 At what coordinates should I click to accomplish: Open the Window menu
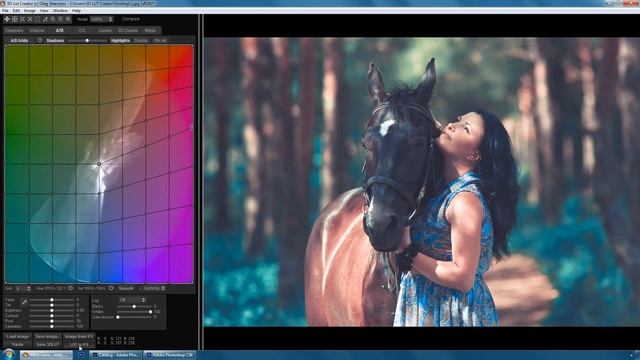coord(60,11)
